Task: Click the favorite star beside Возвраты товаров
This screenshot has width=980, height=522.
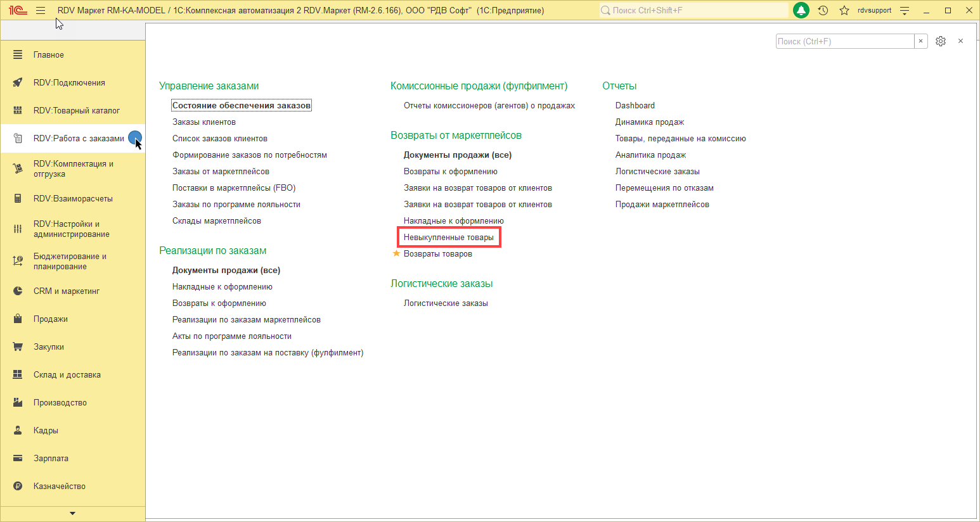Action: click(x=396, y=253)
